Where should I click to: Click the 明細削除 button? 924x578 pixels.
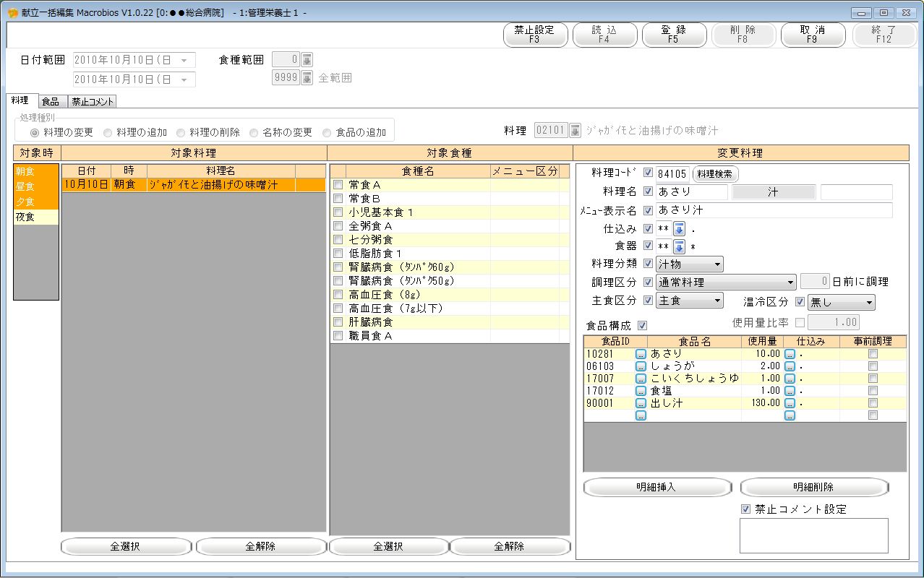click(814, 487)
